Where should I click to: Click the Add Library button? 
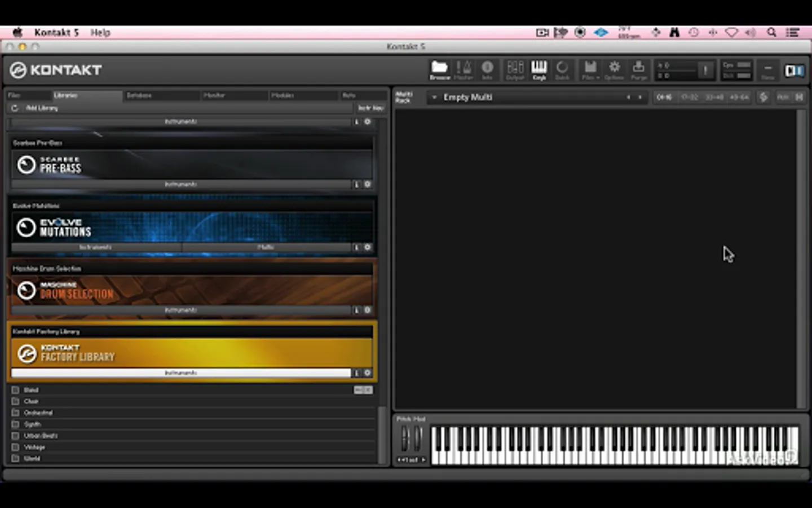point(42,108)
